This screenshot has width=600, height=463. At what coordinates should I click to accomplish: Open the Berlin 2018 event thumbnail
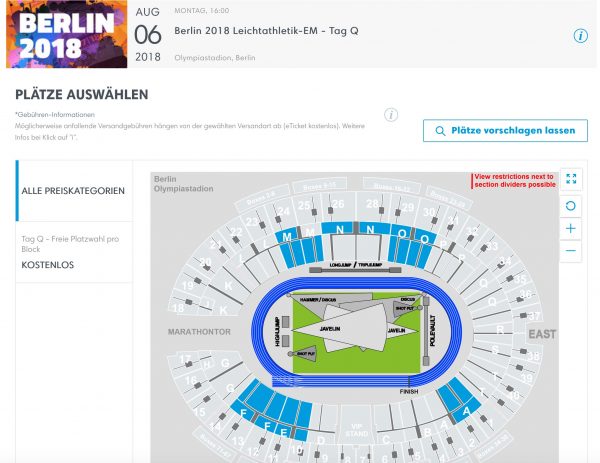[x=67, y=34]
